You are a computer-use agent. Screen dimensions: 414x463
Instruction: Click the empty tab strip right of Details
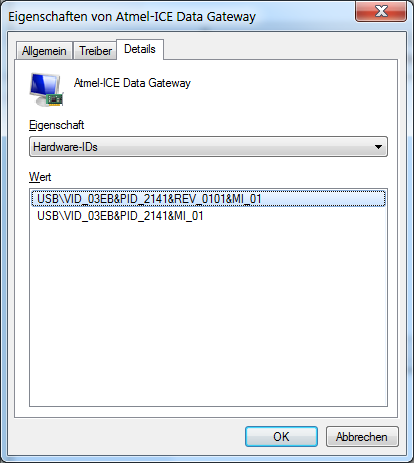pyautogui.click(x=280, y=50)
